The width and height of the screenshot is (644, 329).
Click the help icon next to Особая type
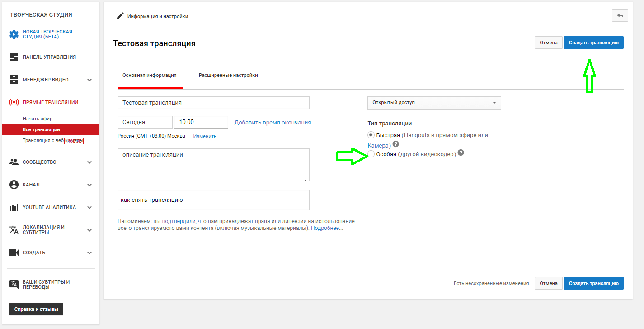click(x=461, y=153)
